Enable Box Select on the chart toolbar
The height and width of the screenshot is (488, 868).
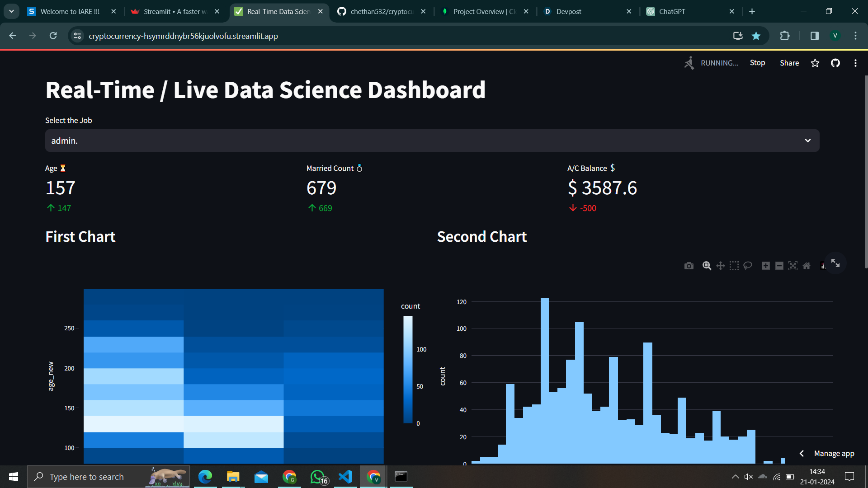pyautogui.click(x=734, y=266)
